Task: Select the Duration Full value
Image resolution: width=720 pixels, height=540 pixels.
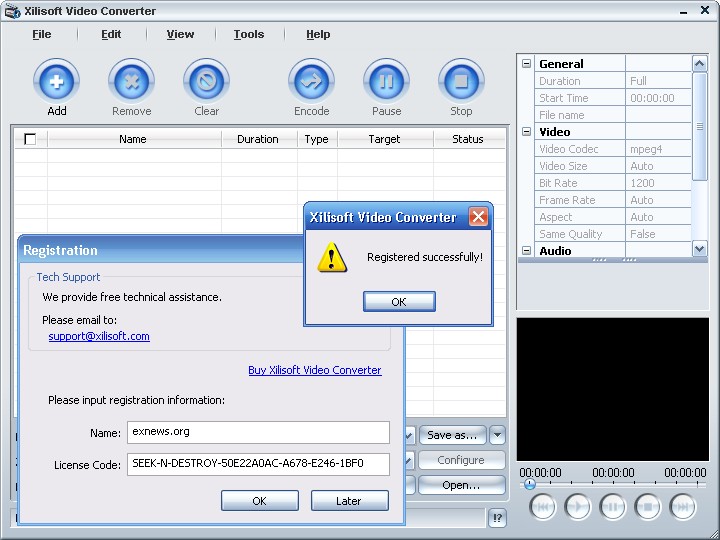Action: coord(658,81)
